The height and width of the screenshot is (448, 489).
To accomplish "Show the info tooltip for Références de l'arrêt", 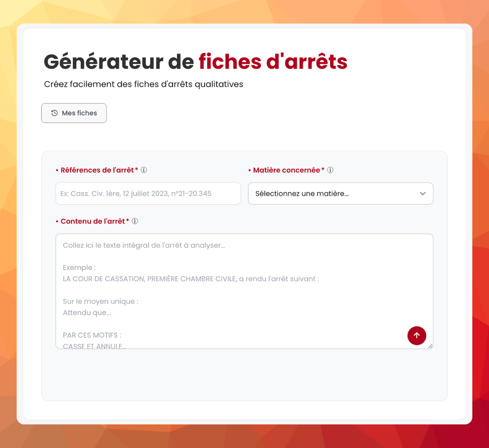I will pyautogui.click(x=143, y=170).
